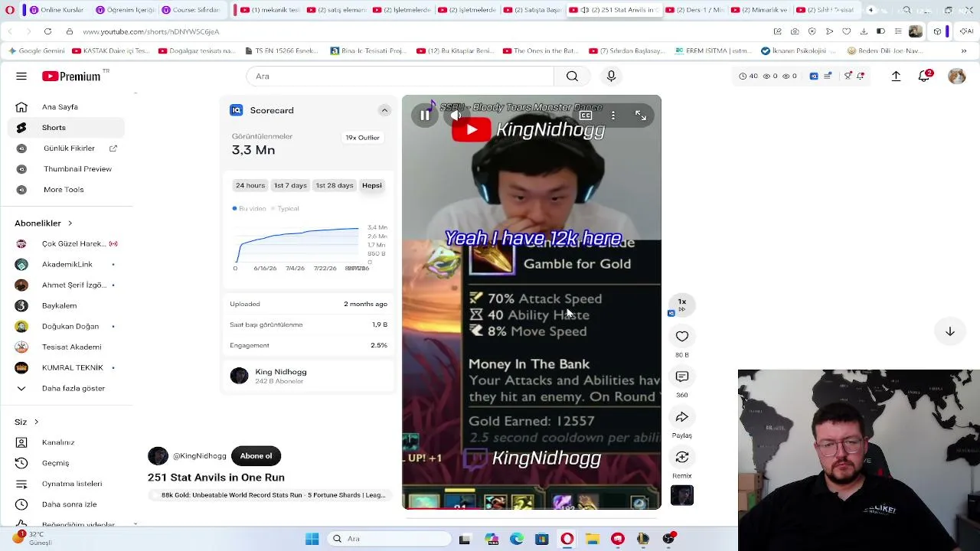Open the sound thumbnail below Remix
Screen dimensions: 980x551
[682, 495]
